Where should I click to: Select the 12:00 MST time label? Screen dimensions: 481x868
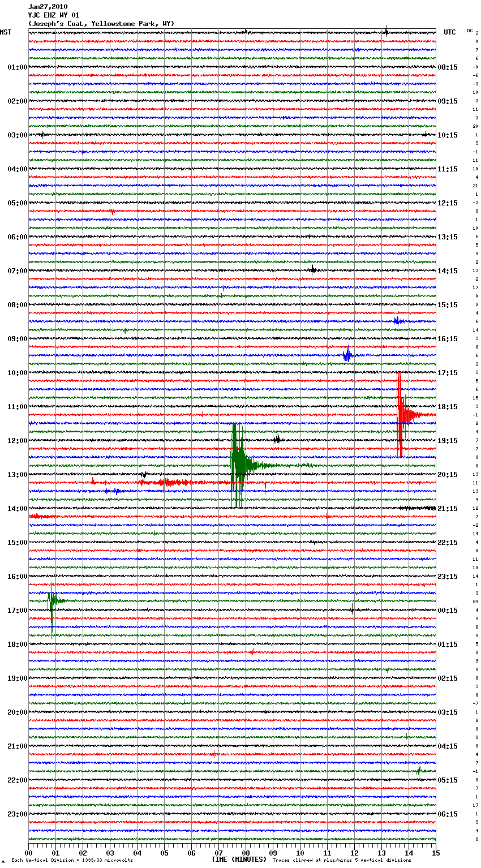(17, 441)
